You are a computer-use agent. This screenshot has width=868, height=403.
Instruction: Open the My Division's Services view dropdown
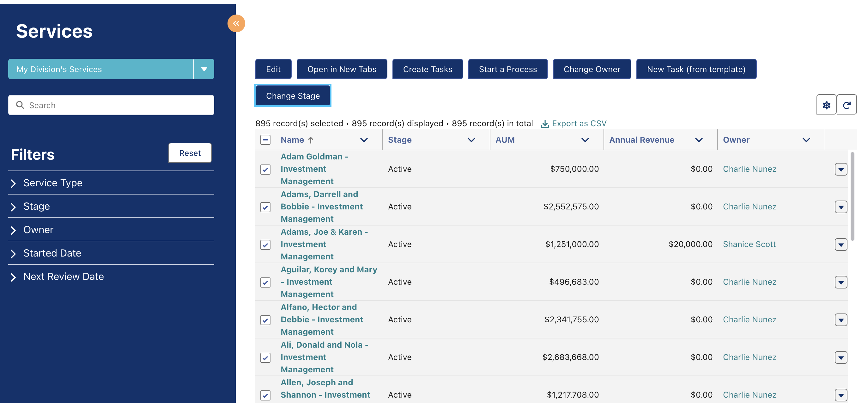point(204,69)
